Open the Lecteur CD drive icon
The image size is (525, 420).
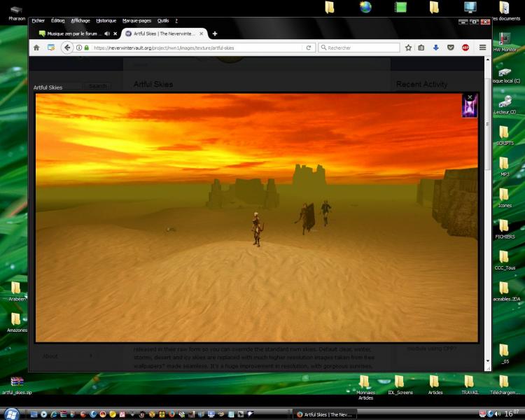tap(504, 104)
